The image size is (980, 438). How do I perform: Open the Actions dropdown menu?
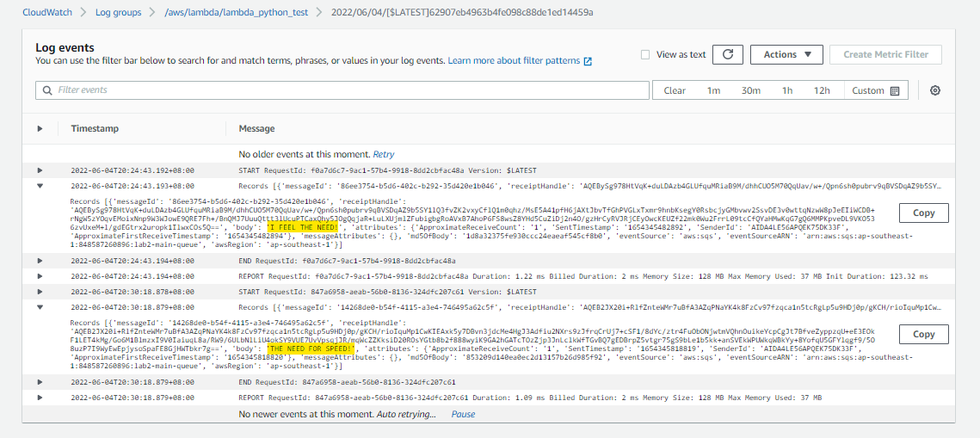786,54
